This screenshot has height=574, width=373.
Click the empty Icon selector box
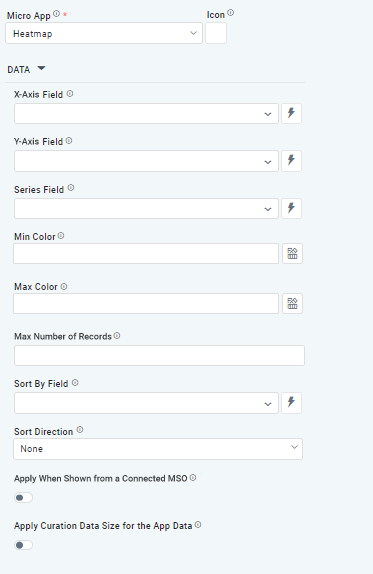pyautogui.click(x=216, y=33)
